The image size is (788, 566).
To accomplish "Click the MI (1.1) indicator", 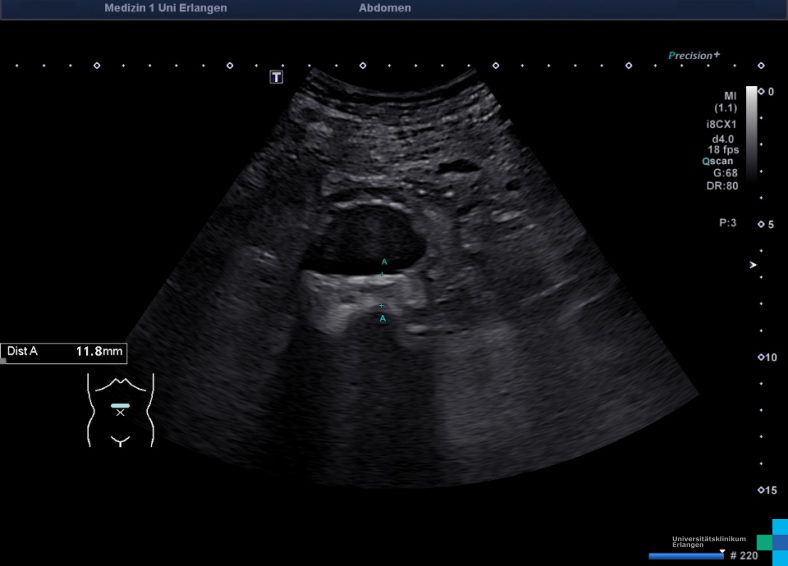I will [x=725, y=101].
